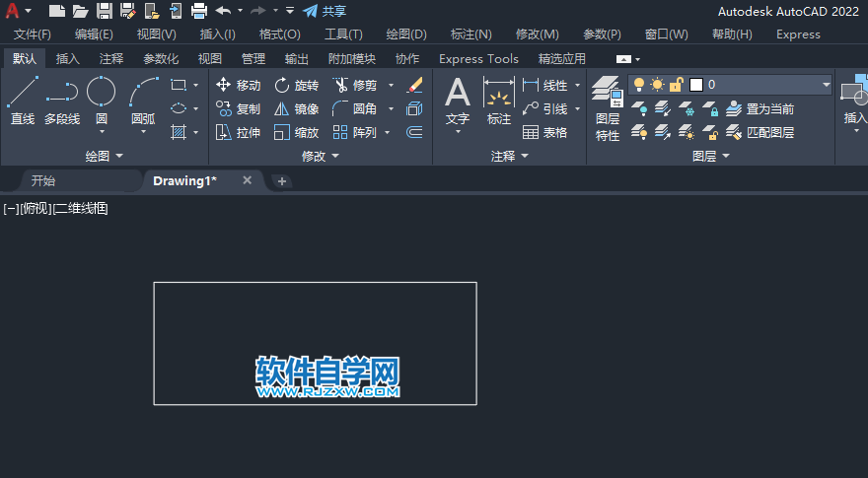Expand the Annotation (注释) panel
This screenshot has width=868, height=478.
pos(509,157)
